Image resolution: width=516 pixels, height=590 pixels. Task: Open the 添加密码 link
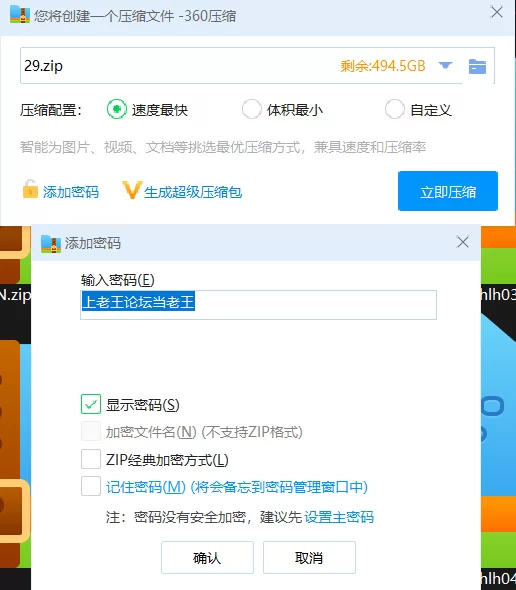coord(71,192)
